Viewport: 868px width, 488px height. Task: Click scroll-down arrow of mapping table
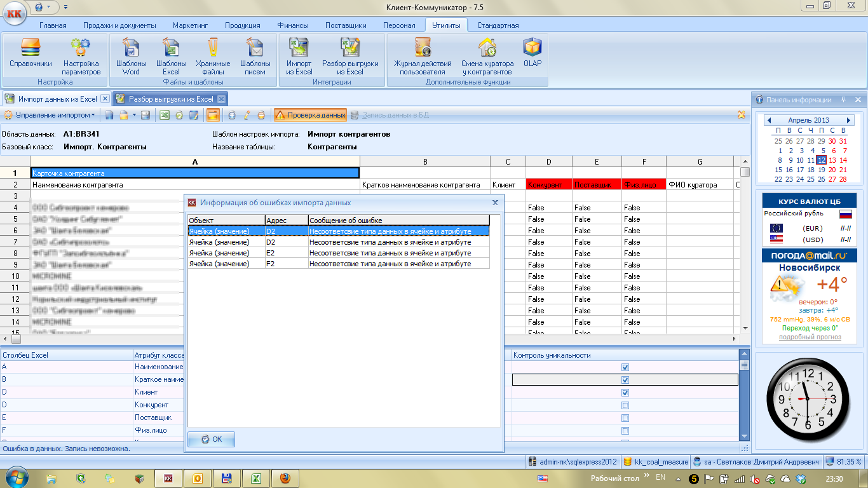pos(744,436)
